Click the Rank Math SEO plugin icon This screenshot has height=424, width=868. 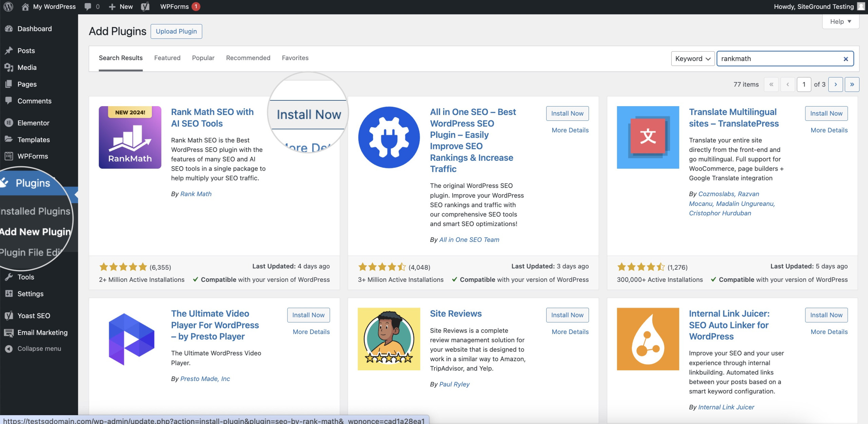[130, 137]
